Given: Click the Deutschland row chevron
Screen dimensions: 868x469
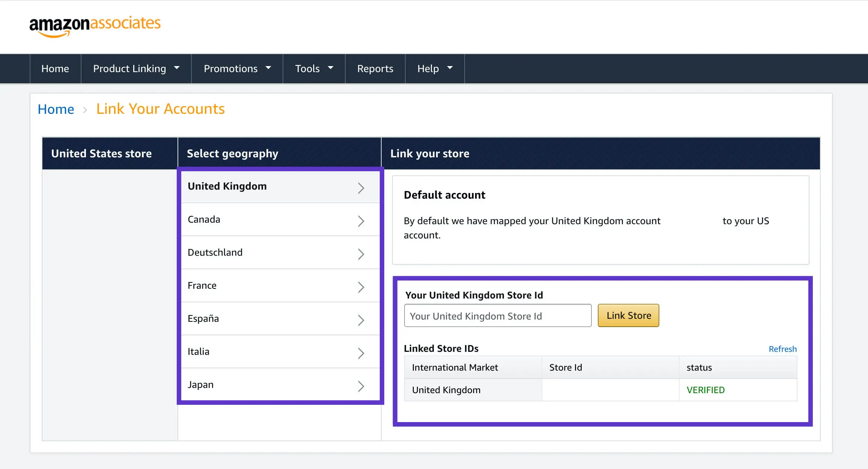Looking at the screenshot, I should pos(361,254).
